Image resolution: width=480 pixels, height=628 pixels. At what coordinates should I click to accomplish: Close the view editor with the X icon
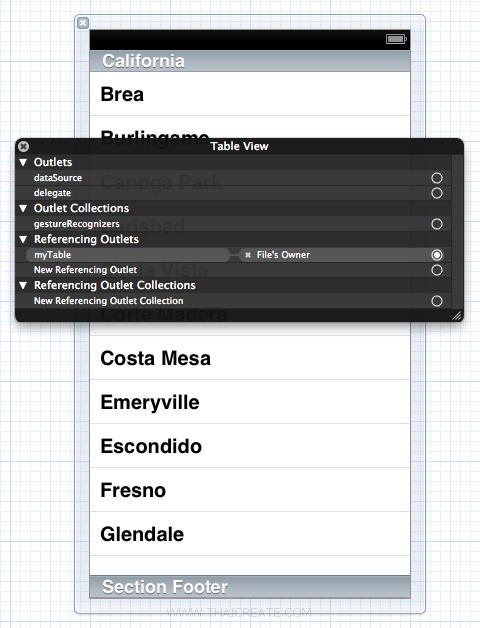click(x=83, y=23)
